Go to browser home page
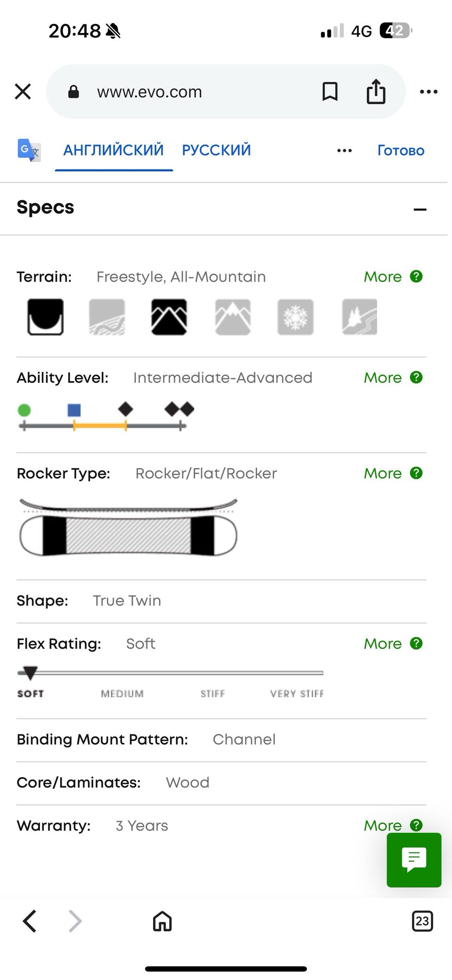This screenshot has height=980, width=452. [162, 921]
